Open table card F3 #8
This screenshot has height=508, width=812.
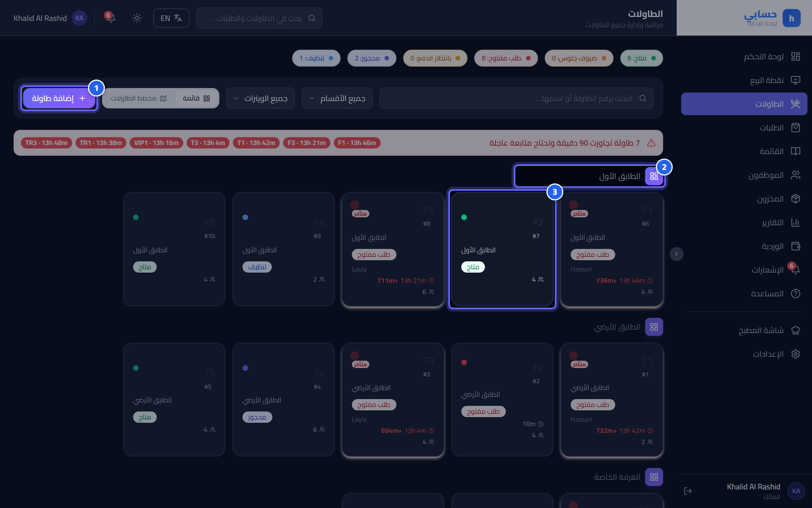(393, 249)
